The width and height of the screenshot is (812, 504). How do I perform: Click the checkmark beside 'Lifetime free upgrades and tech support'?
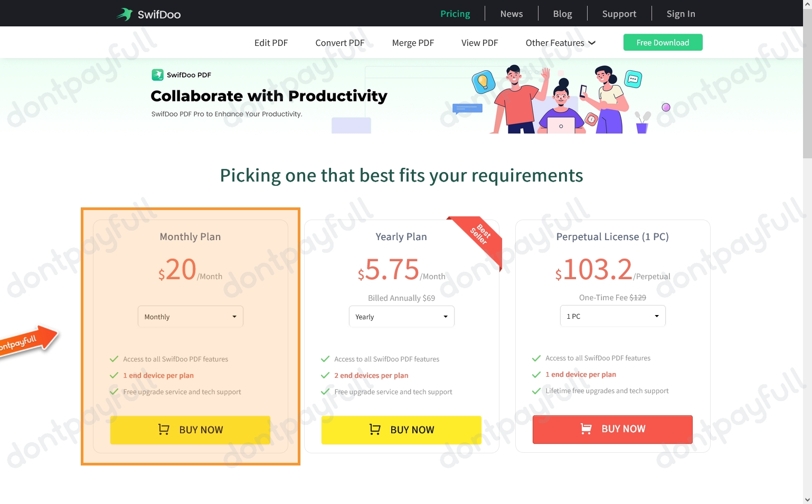click(536, 391)
